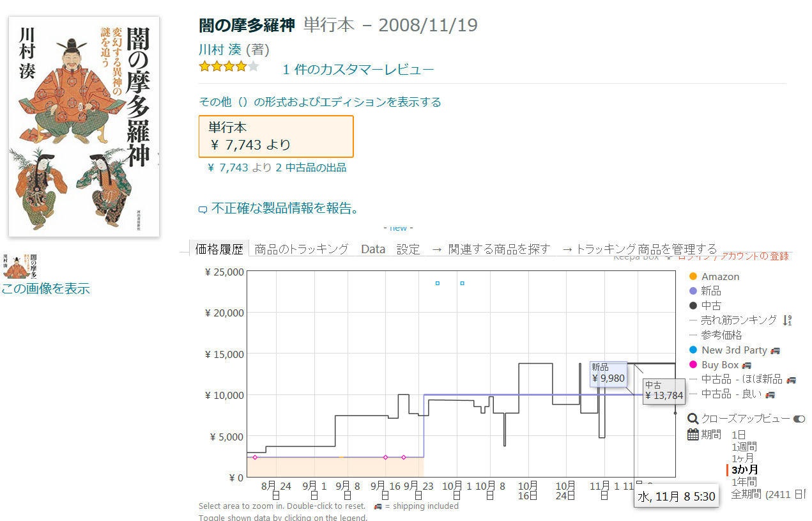Screen dimensions: 812x521
Task: Toggle 中古品 - 良い series in legend
Action: point(732,394)
